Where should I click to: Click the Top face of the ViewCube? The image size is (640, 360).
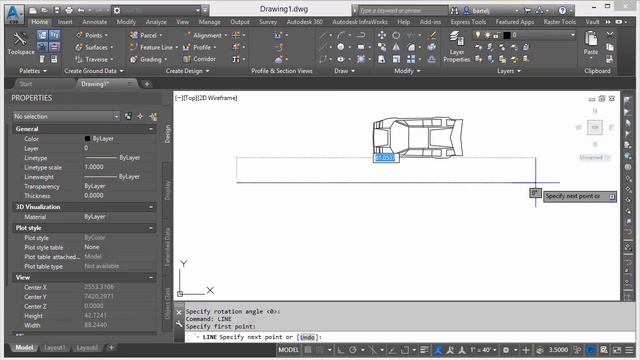coord(595,127)
